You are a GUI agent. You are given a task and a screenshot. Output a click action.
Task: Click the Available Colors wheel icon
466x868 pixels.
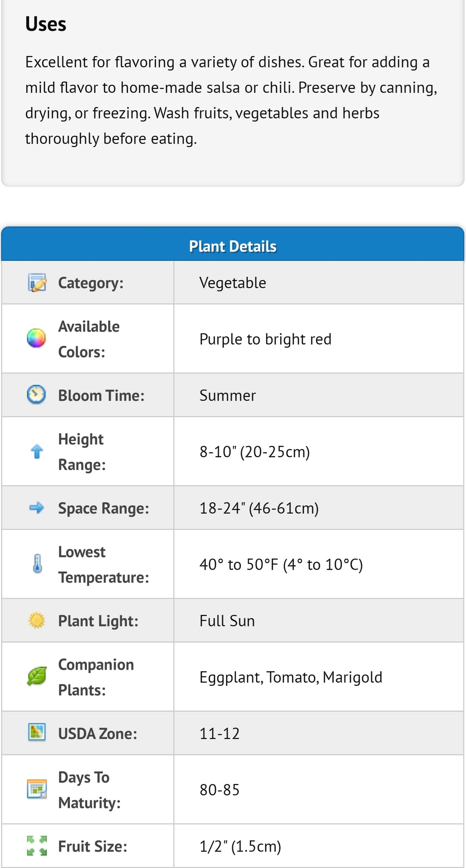[x=36, y=338]
